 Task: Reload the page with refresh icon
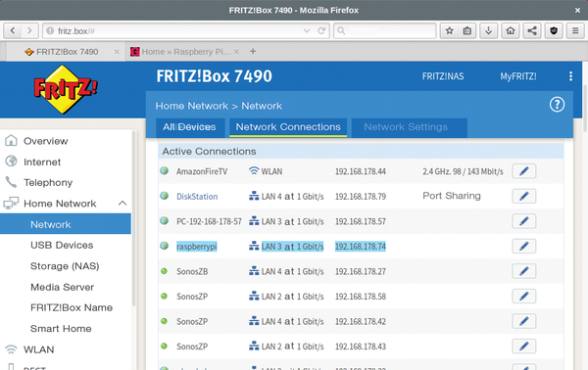pyautogui.click(x=321, y=30)
